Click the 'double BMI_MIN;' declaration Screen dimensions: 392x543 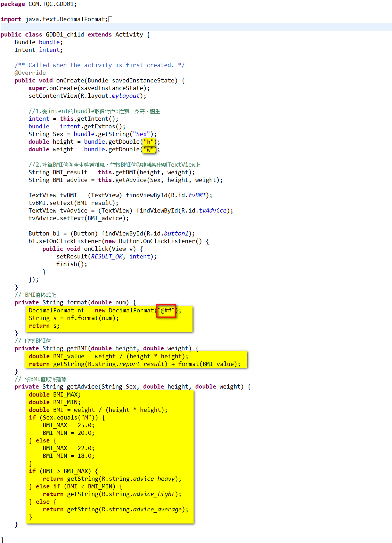point(55,402)
